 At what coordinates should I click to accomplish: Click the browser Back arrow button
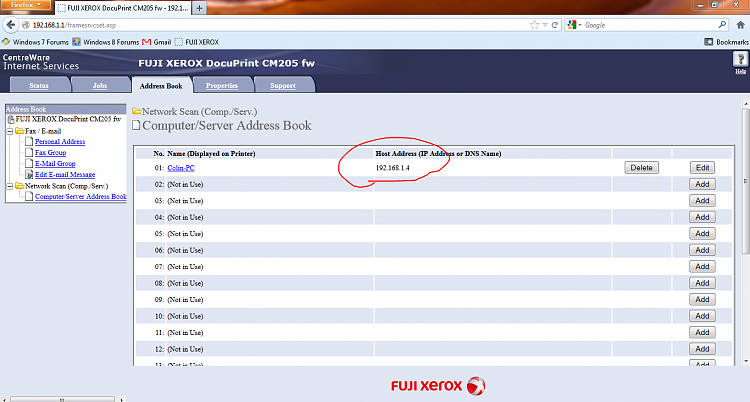(x=11, y=25)
